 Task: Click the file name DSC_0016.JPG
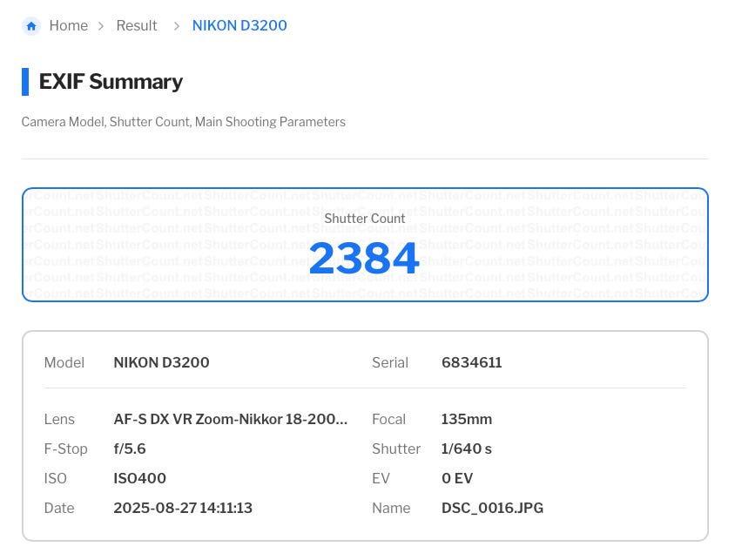(x=492, y=509)
